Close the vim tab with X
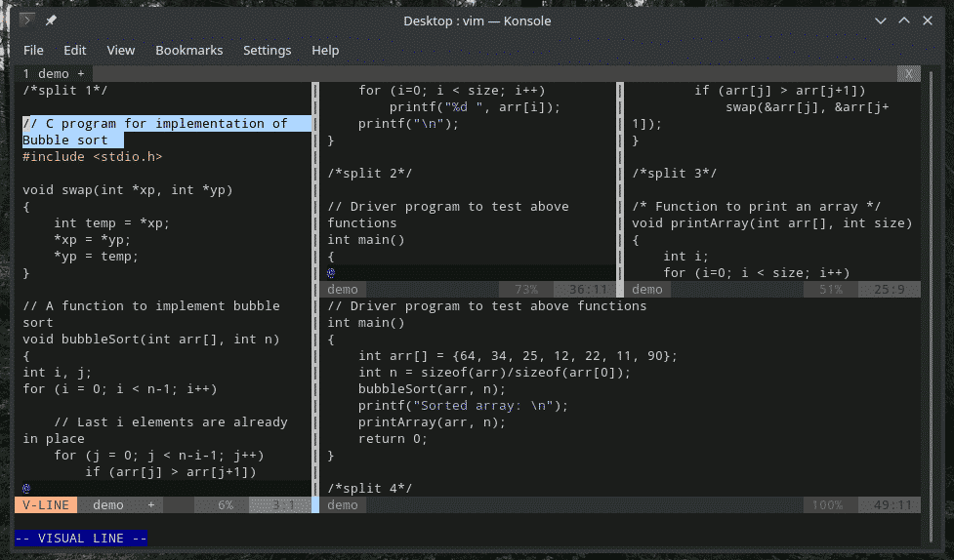 [x=908, y=73]
